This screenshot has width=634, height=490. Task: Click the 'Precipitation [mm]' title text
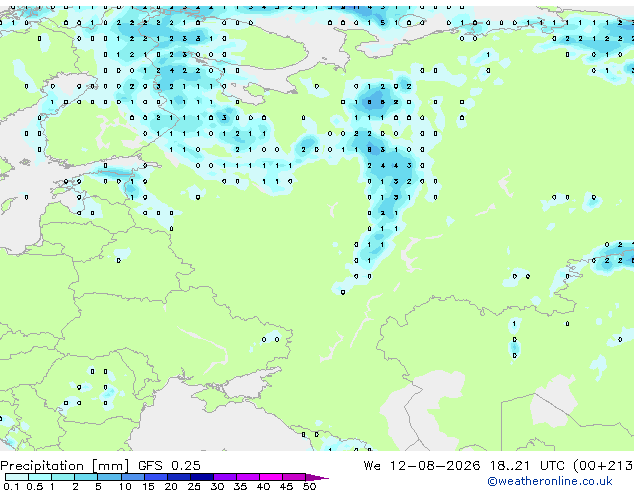point(65,466)
